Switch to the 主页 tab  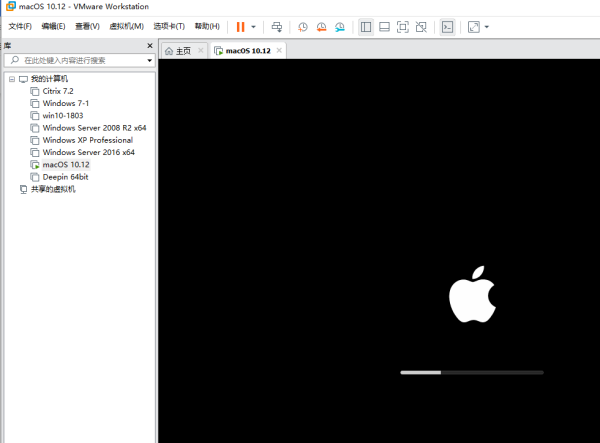click(182, 50)
